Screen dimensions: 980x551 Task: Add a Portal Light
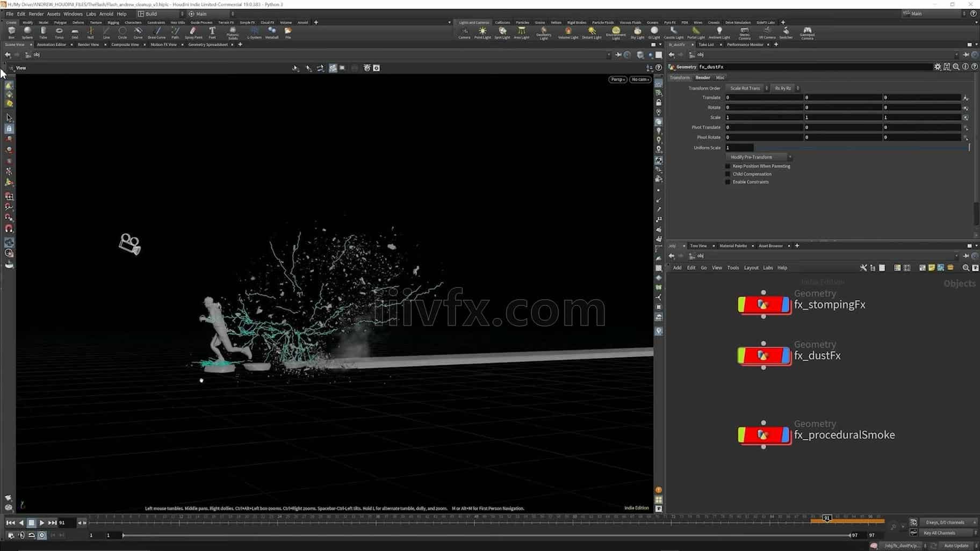pyautogui.click(x=696, y=33)
